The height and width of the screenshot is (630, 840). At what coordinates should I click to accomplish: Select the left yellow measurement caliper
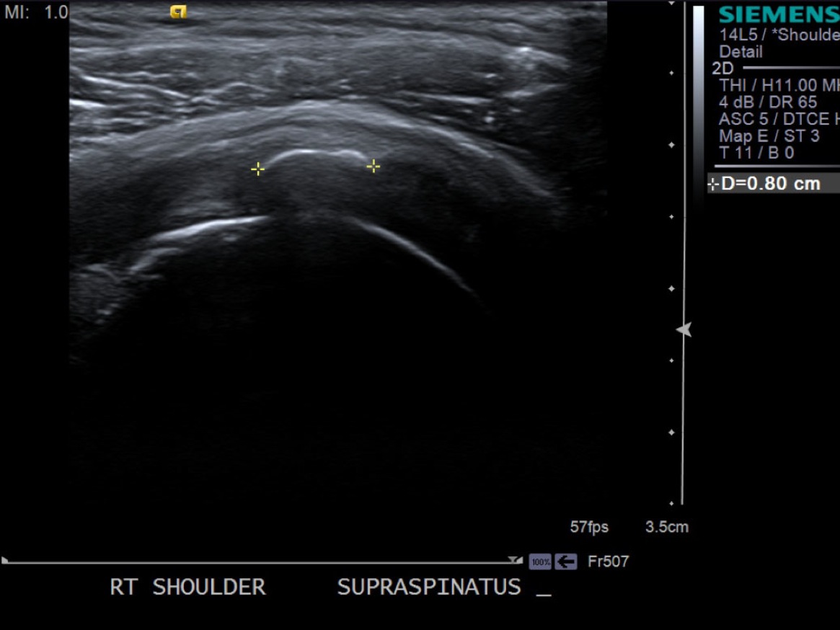point(257,169)
